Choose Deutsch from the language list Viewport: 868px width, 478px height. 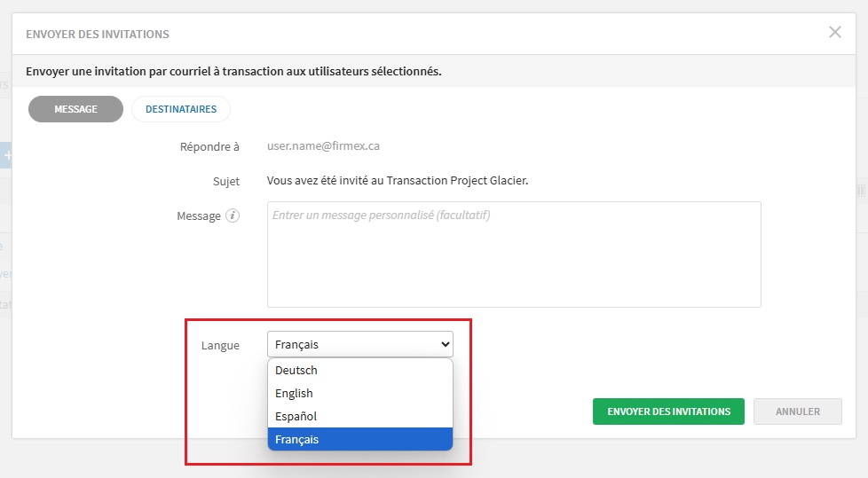coord(359,370)
